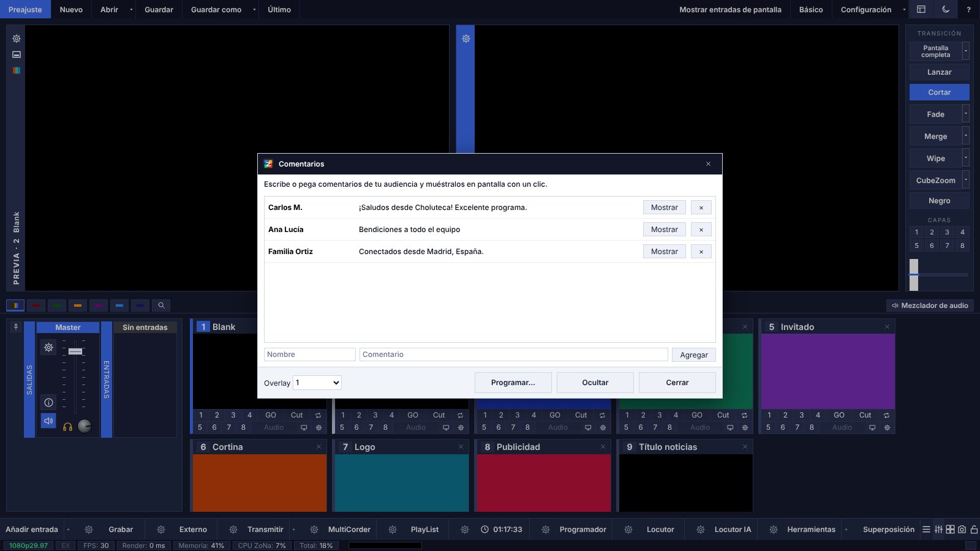Trigger the Cortar transition
Screen dimensions: 980x551
coord(940,92)
